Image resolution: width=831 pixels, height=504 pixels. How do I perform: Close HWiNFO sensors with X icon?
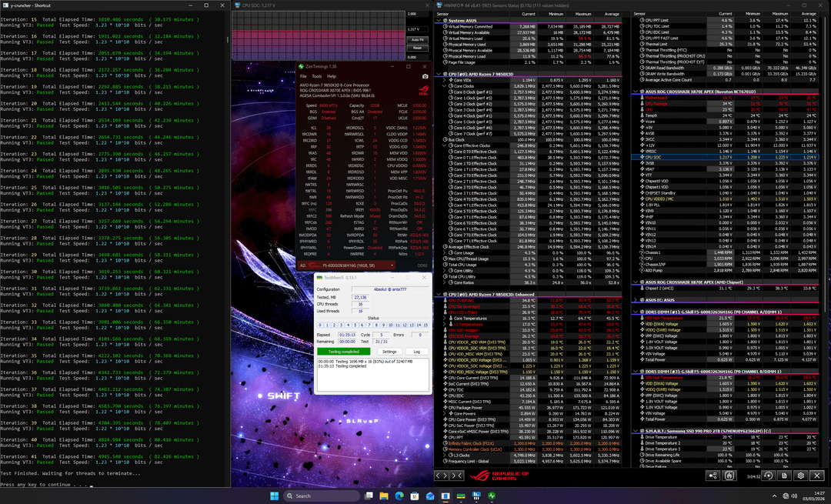click(x=817, y=476)
